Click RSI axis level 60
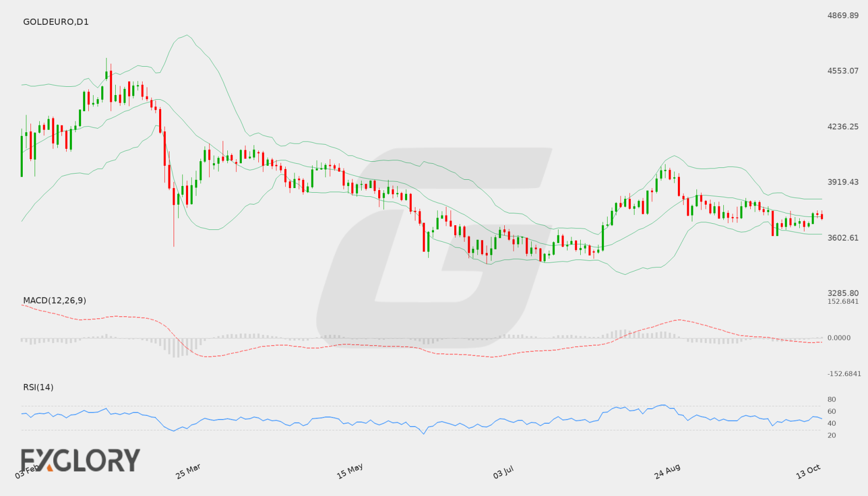Image resolution: width=868 pixels, height=496 pixels. (x=832, y=412)
